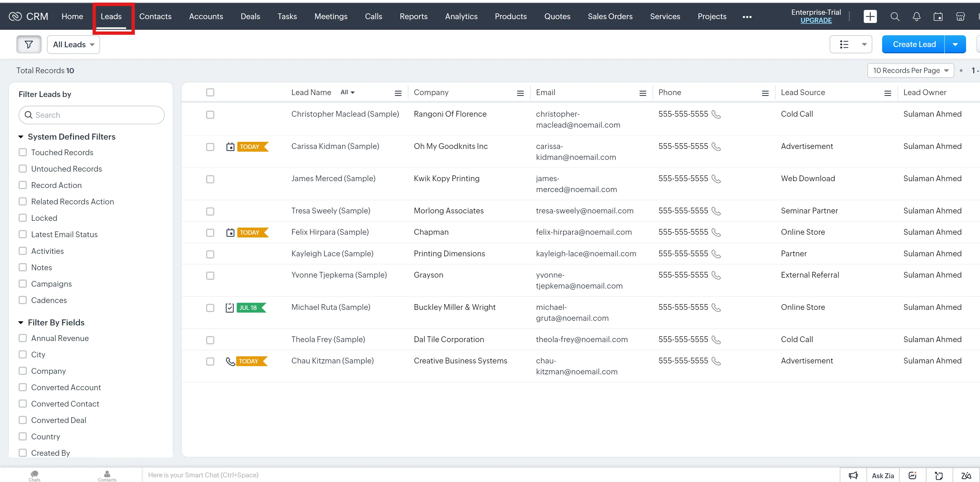Enable the Touched Records filter checkbox

click(23, 152)
